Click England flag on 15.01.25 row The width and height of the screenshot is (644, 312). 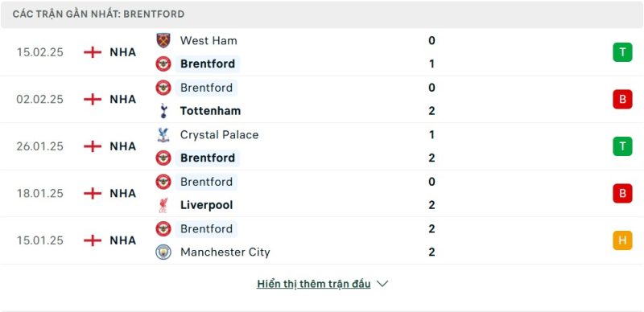[93, 240]
